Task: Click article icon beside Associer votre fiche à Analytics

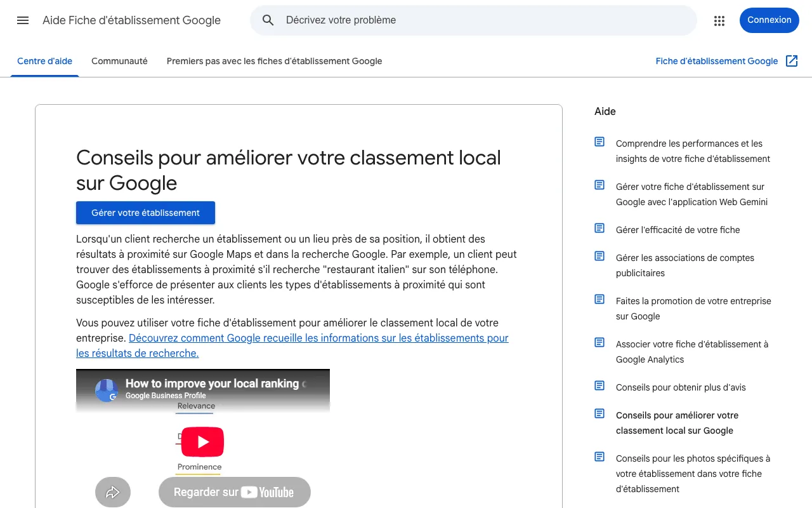Action: click(599, 342)
